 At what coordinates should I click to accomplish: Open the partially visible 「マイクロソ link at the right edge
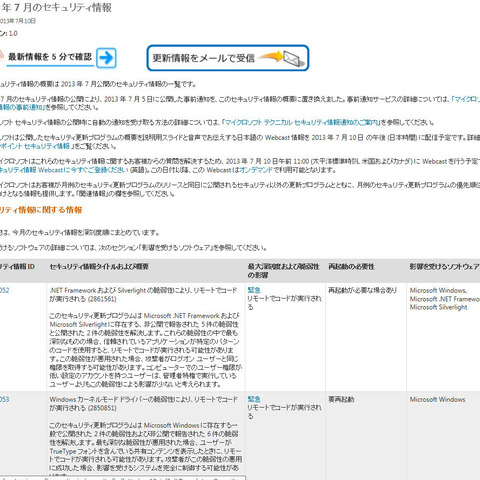click(466, 99)
